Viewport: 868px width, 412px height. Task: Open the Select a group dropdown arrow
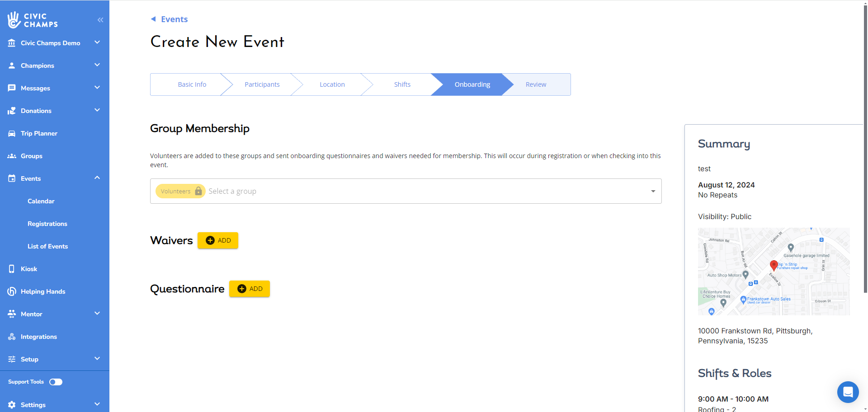(653, 191)
